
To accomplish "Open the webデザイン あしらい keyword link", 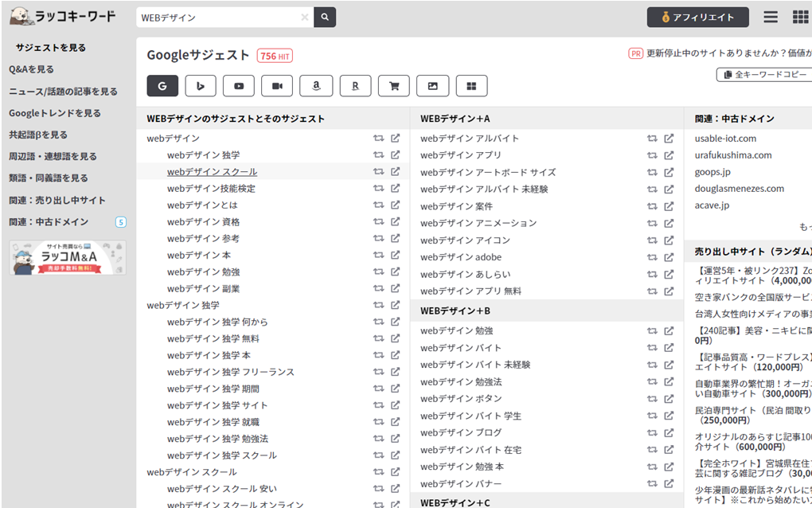I will click(x=466, y=275).
